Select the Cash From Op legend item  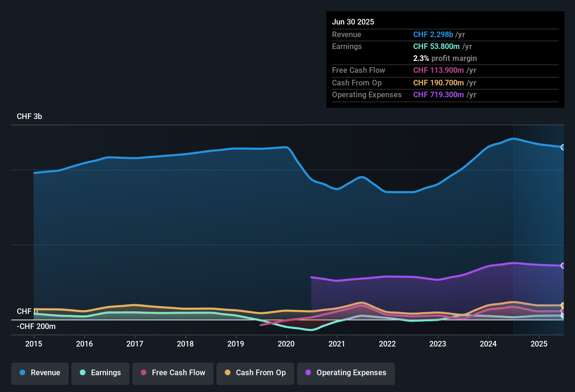pos(255,373)
